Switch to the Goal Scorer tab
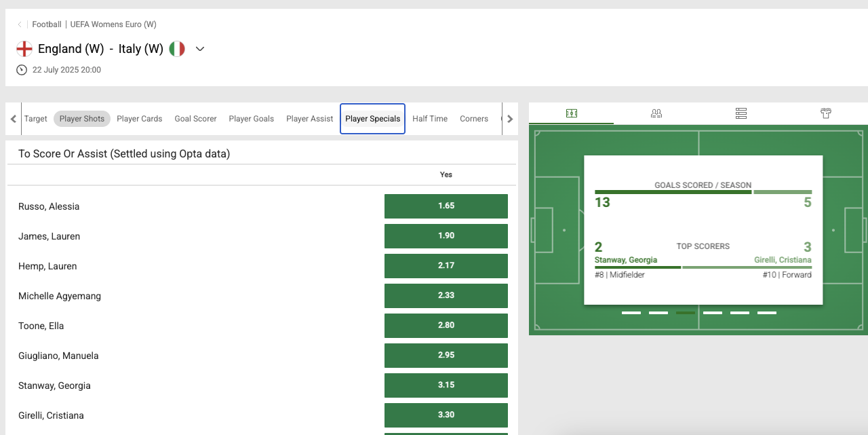 coord(195,119)
